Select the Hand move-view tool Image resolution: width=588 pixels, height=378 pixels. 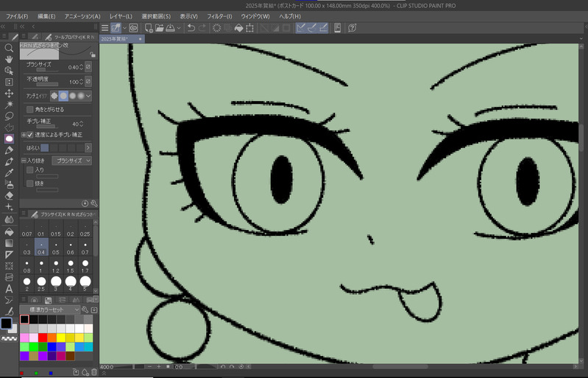point(9,59)
